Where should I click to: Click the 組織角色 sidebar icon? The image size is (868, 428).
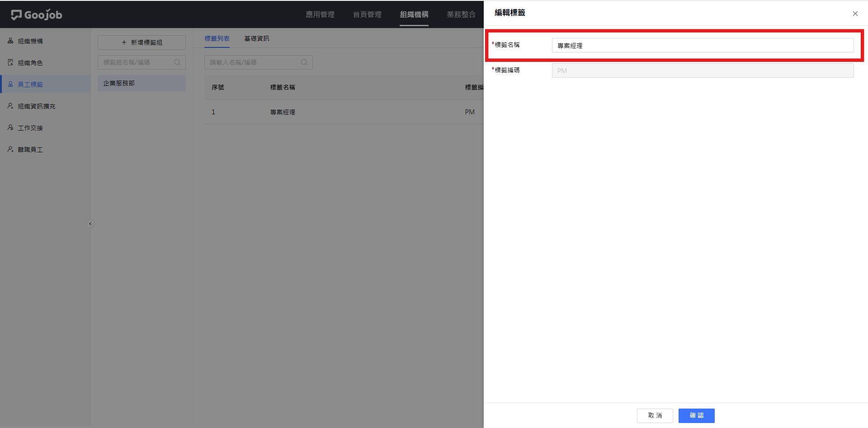pyautogui.click(x=10, y=62)
